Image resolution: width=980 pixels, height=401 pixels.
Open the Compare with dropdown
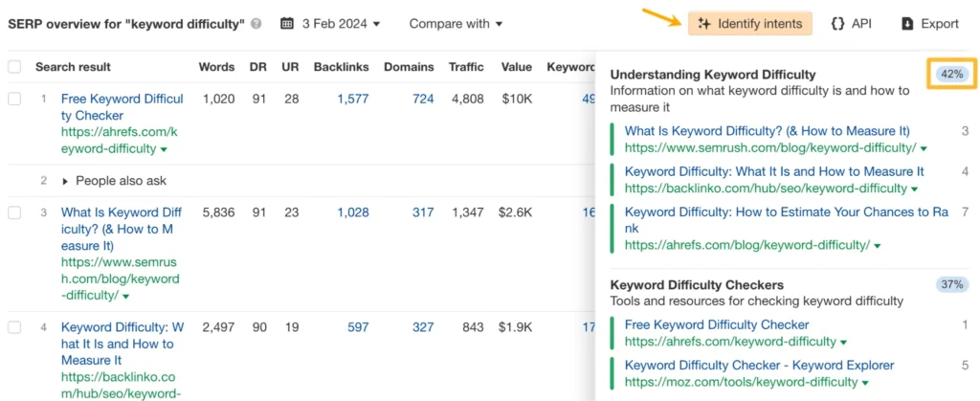click(x=456, y=24)
